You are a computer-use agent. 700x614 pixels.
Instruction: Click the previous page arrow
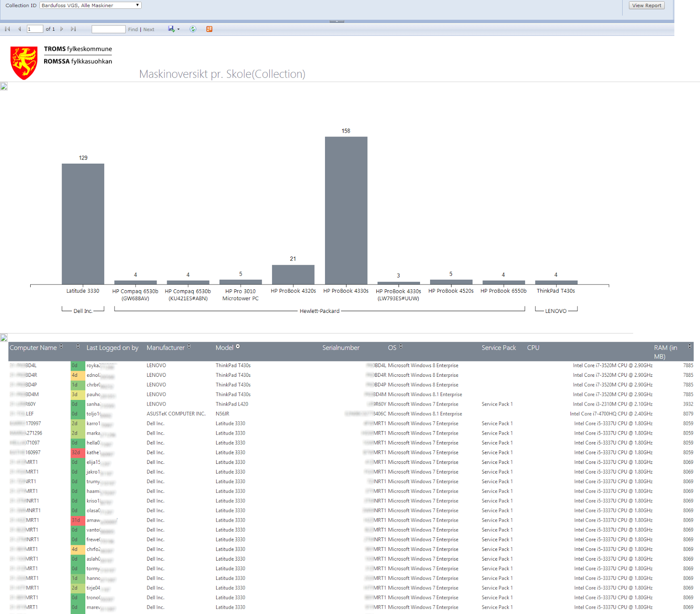[x=19, y=29]
